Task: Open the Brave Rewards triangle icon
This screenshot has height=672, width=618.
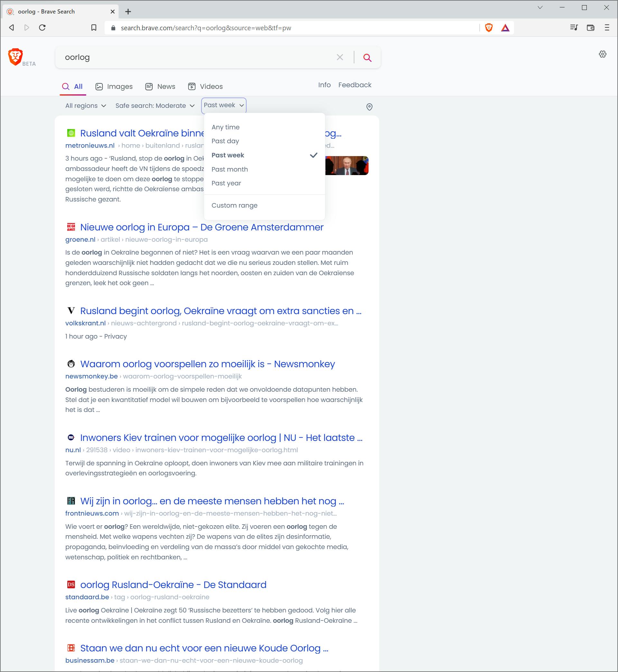Action: [505, 28]
